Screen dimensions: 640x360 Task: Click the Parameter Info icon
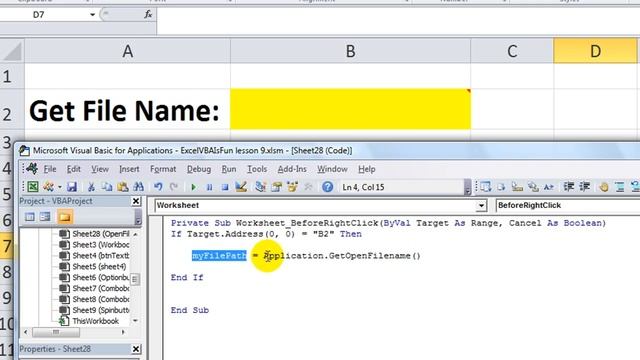533,187
